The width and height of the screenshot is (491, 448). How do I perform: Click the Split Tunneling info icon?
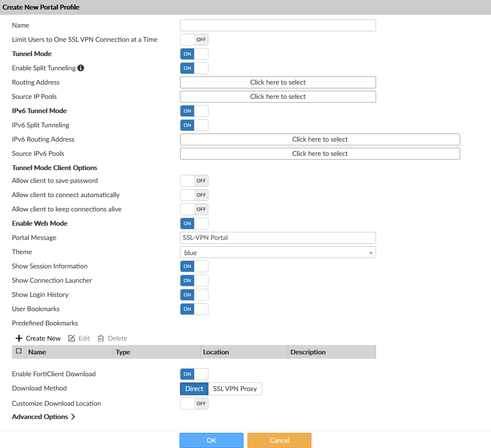(80, 68)
